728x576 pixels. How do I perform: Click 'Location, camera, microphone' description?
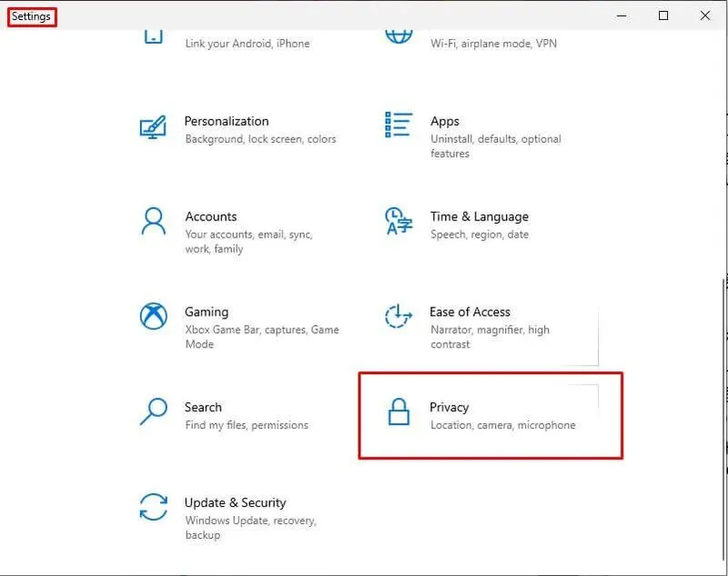(503, 425)
